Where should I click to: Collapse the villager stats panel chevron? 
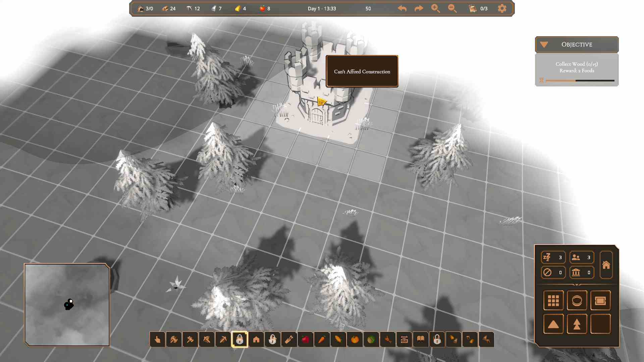point(577,285)
